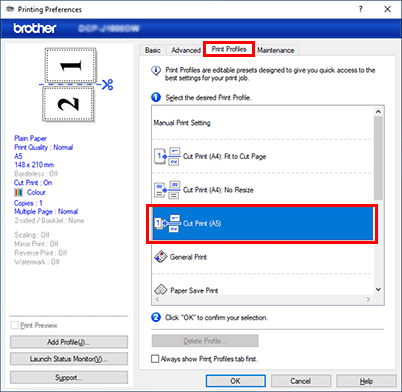
Task: Enable the Print Preview checkbox
Action: tap(15, 325)
